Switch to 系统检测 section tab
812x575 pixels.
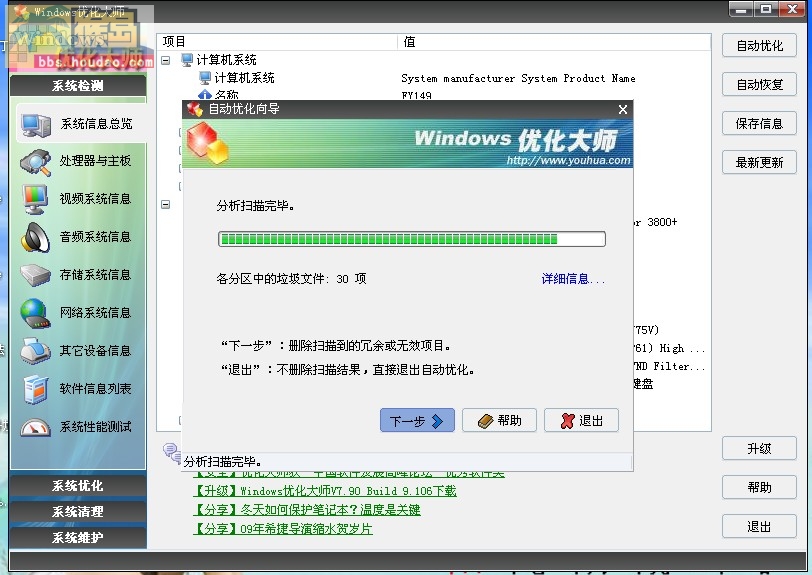coord(78,85)
